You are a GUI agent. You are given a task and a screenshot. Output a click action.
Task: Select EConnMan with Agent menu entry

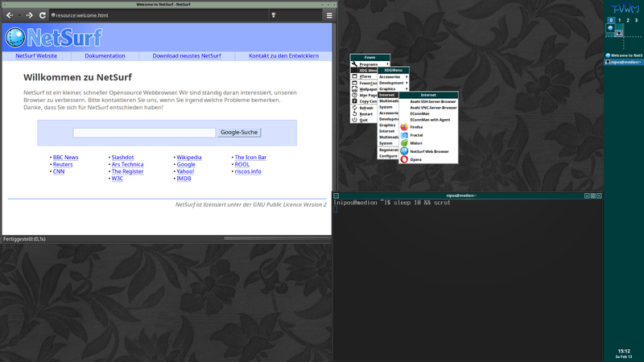click(428, 120)
